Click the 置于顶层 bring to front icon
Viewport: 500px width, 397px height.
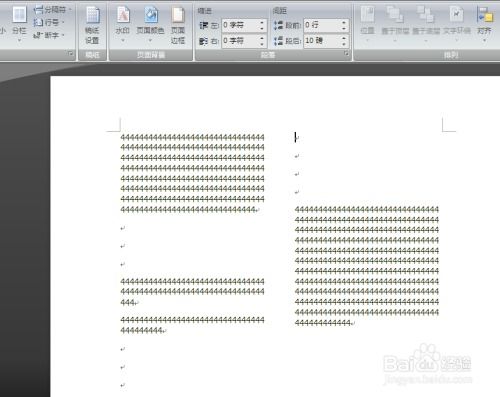tap(395, 23)
